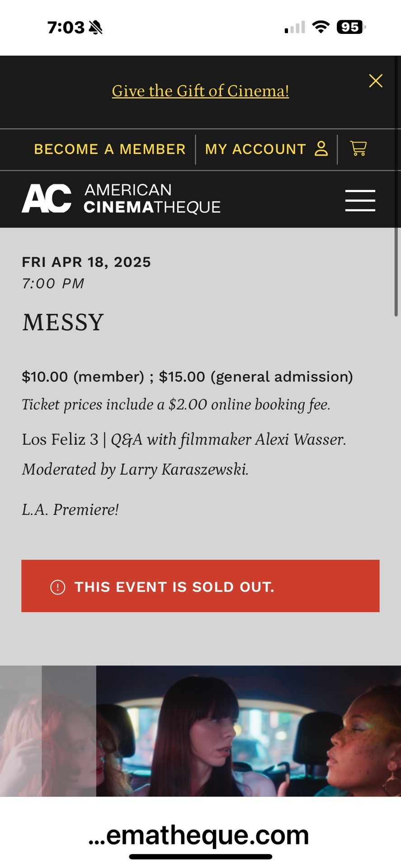
Task: Open the shopping cart
Action: tap(358, 149)
